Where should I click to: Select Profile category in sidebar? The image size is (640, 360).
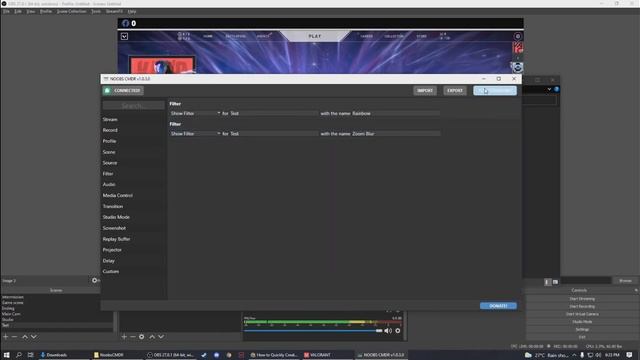point(109,141)
